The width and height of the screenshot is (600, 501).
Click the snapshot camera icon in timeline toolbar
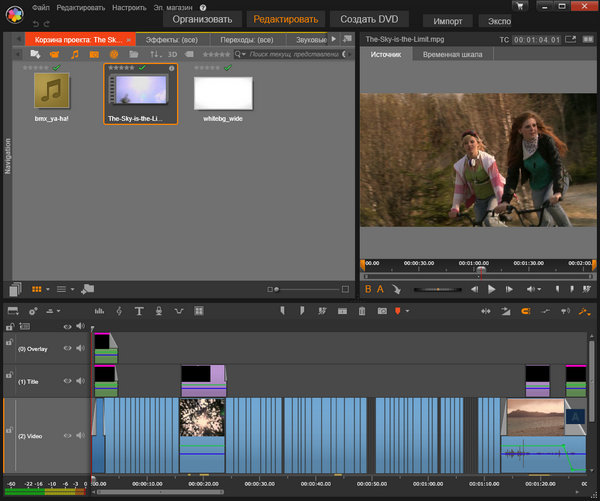pyautogui.click(x=381, y=312)
